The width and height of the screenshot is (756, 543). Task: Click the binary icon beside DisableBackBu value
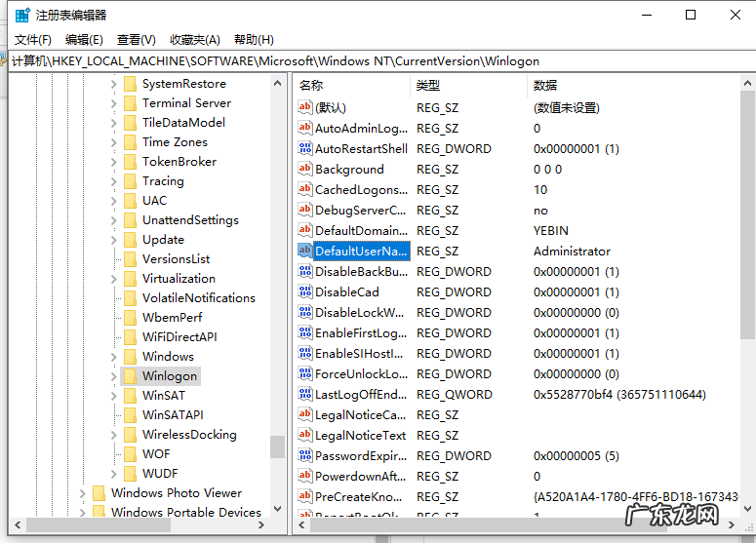point(304,271)
